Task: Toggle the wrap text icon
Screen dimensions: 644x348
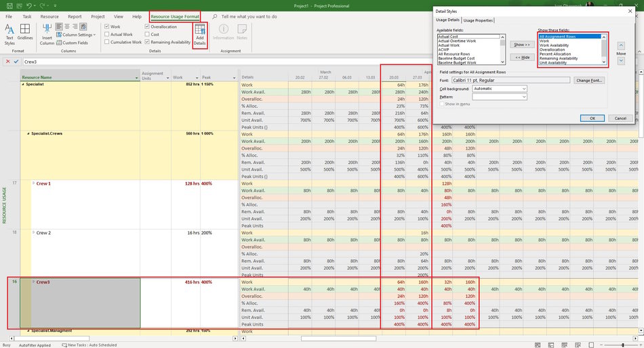Action: [x=83, y=26]
